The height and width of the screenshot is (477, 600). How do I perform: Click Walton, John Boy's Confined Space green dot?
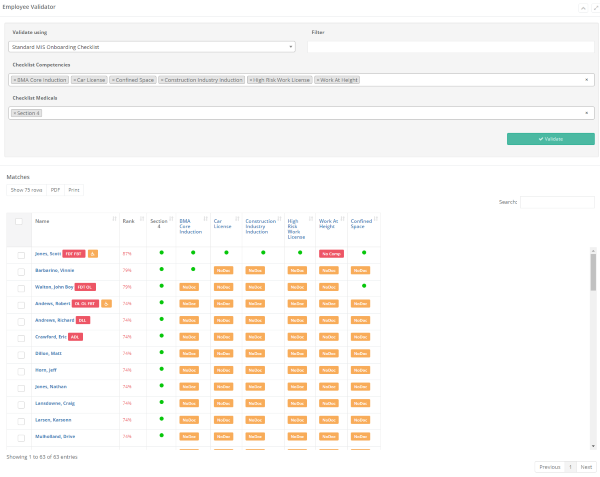coord(364,286)
